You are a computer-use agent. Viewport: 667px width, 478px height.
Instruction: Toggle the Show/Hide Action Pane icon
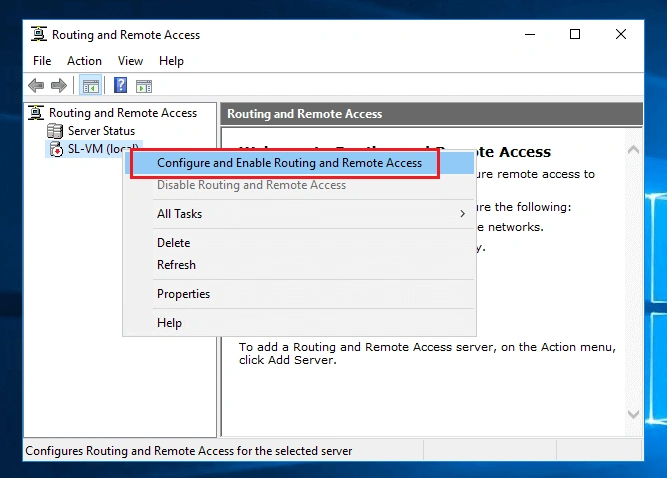pos(144,86)
